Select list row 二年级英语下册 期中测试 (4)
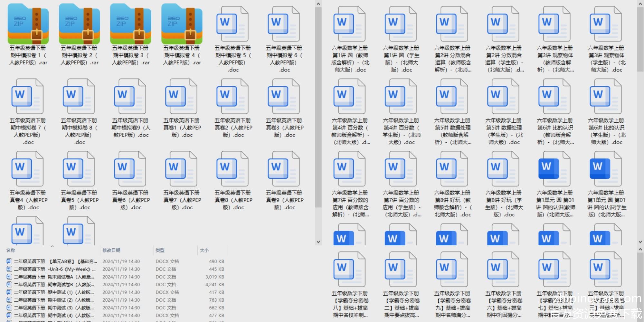This screenshot has height=322, width=644. point(115,315)
